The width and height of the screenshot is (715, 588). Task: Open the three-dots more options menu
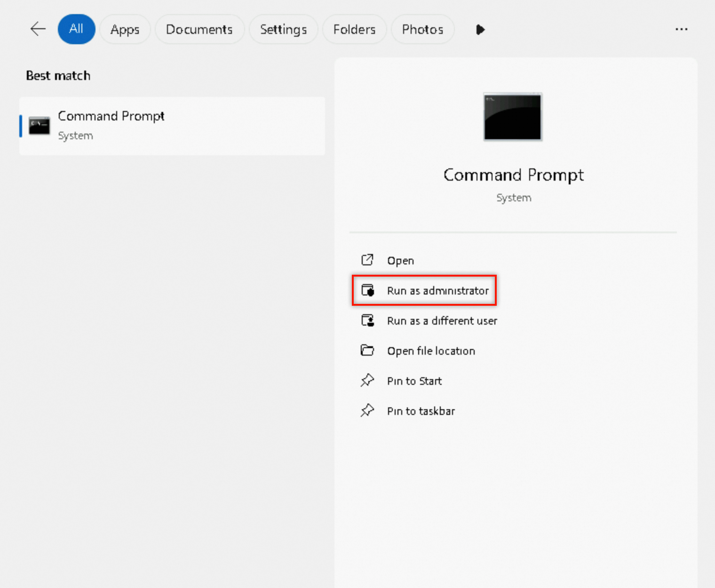click(x=681, y=29)
